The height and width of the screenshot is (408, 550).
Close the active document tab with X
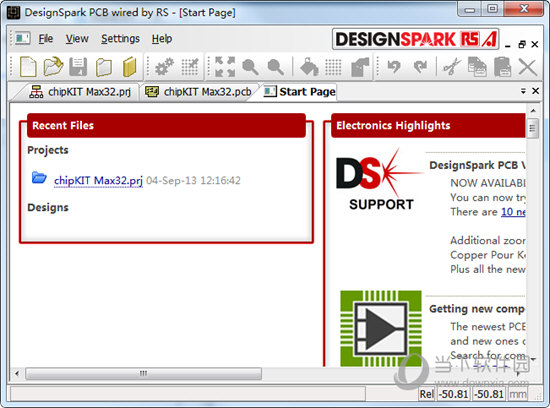coord(536,91)
